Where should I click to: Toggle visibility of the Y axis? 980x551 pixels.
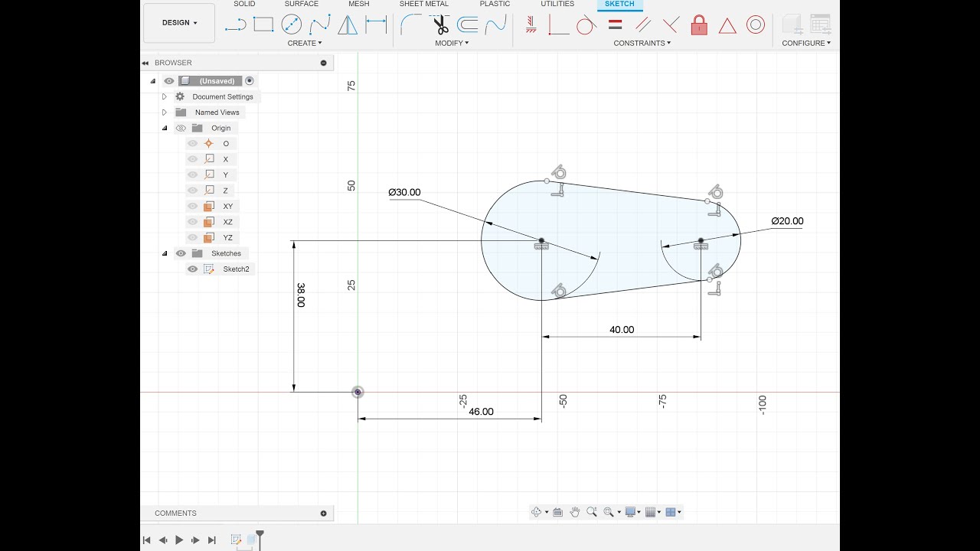click(193, 174)
